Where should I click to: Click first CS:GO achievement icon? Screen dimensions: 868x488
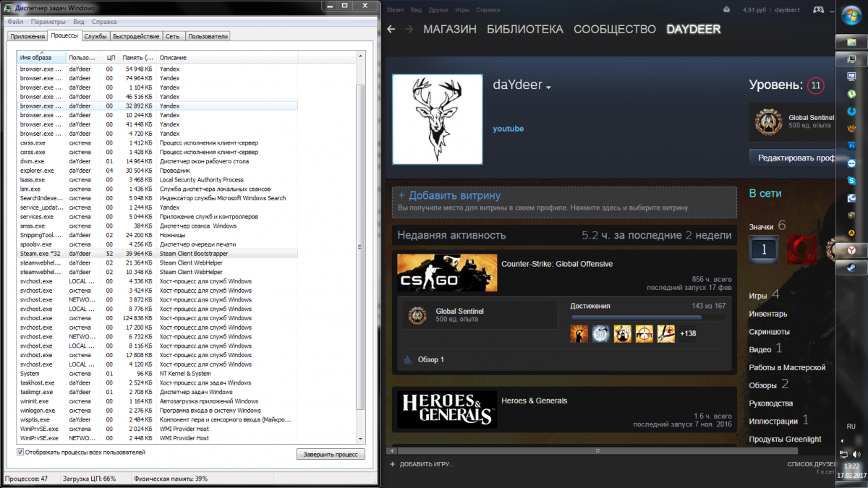click(x=579, y=333)
